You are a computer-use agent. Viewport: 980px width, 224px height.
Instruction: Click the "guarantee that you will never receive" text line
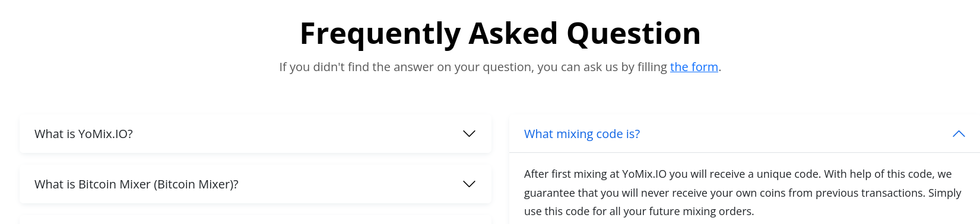pyautogui.click(x=743, y=193)
